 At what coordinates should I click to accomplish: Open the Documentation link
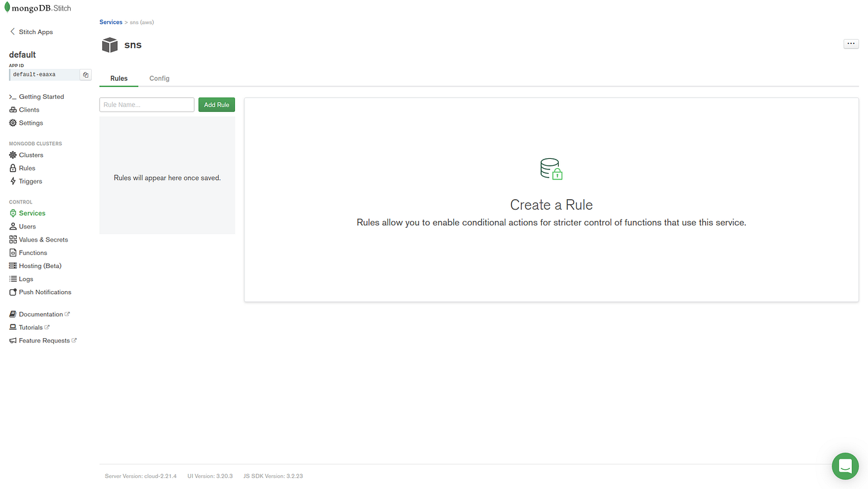40,313
